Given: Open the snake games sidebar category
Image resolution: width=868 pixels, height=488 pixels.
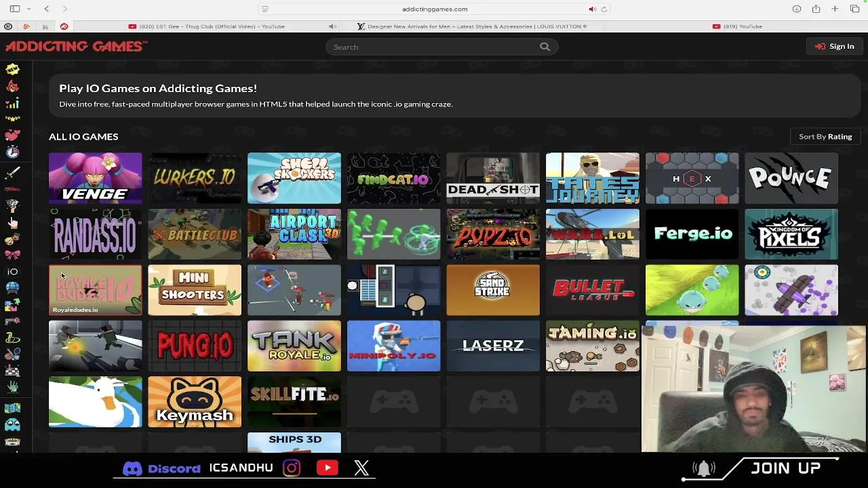Looking at the screenshot, I should [x=12, y=338].
